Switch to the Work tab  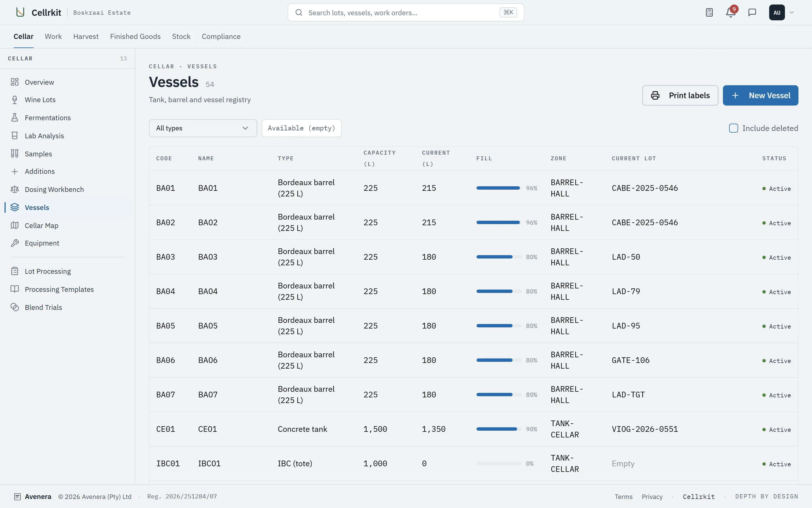point(53,36)
